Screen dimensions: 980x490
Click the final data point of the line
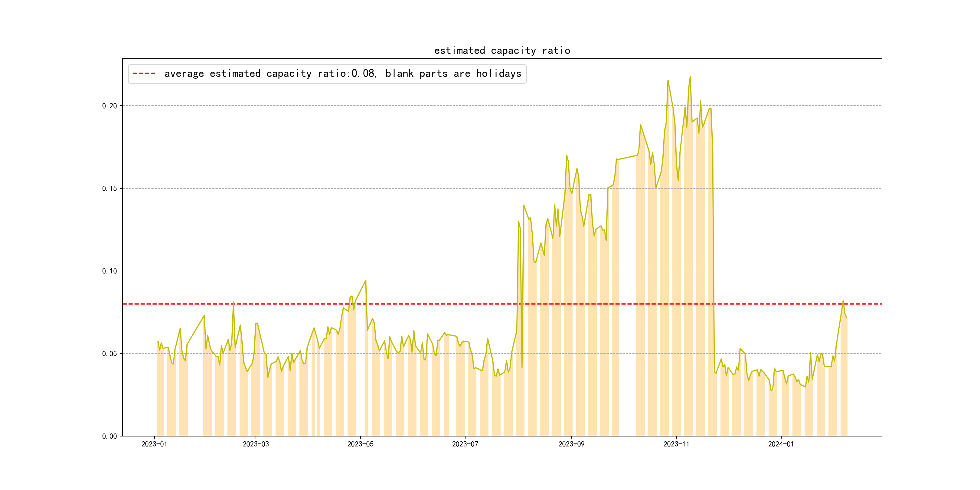[847, 317]
